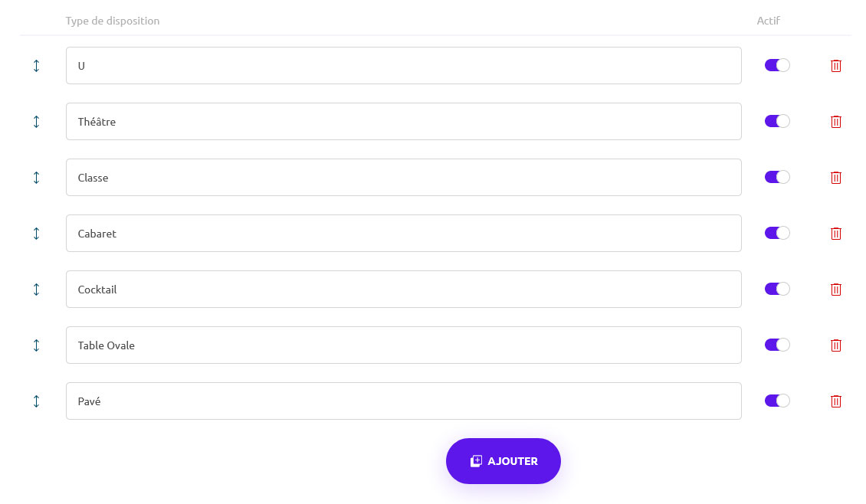Viewport: 866px width, 504px height.
Task: Remove the Pavé layout entry
Action: point(836,401)
